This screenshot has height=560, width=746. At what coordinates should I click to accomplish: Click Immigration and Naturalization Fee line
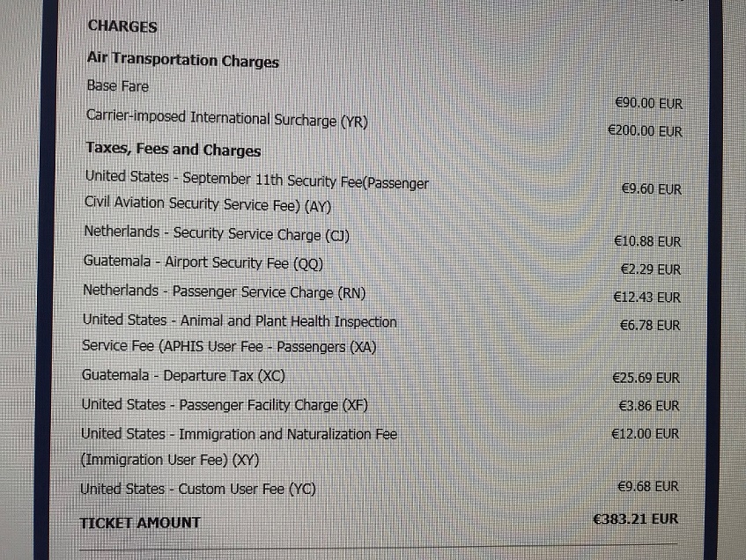239,446
